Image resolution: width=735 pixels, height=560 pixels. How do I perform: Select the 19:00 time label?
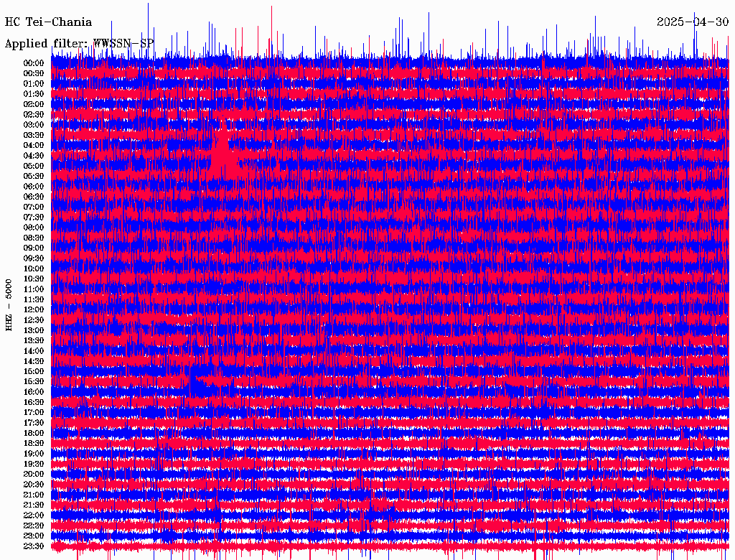click(34, 454)
